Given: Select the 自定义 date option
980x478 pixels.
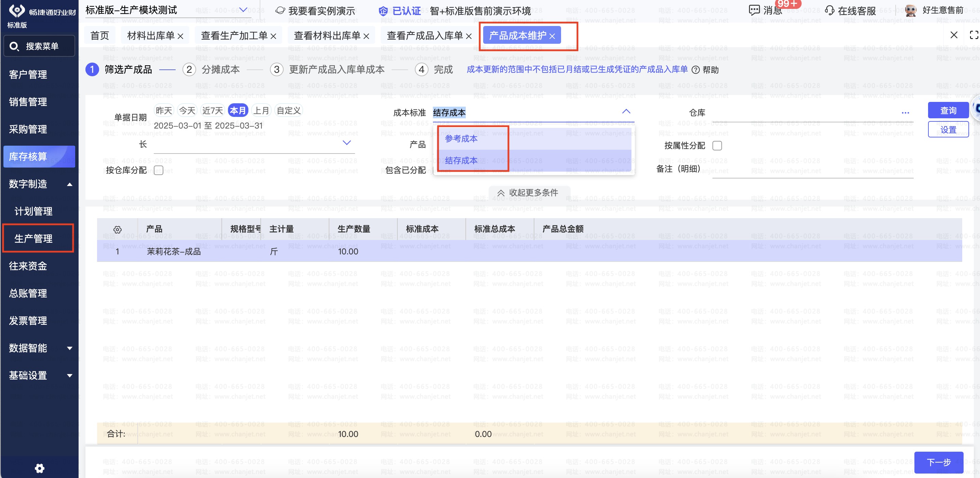Looking at the screenshot, I should pos(289,110).
